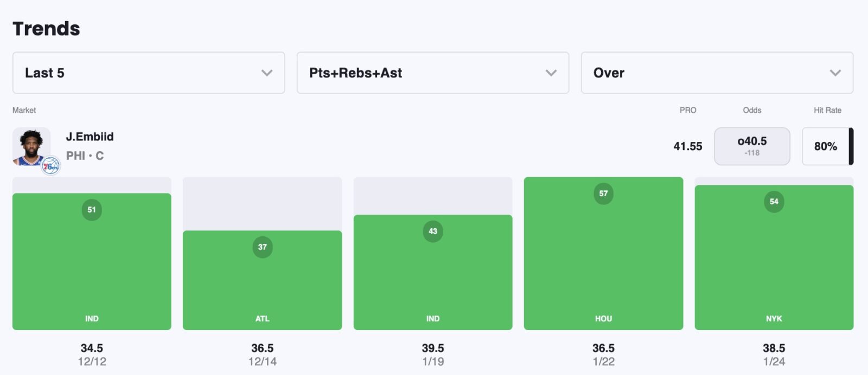Viewport: 868px width, 375px height.
Task: Select the HOU game bar label
Action: pyautogui.click(x=603, y=319)
